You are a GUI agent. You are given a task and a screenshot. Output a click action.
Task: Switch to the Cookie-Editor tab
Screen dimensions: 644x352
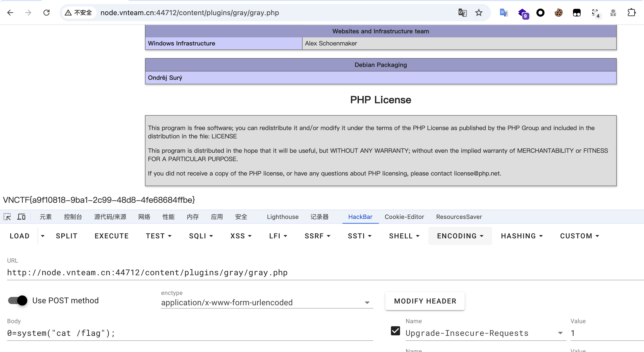pos(404,217)
